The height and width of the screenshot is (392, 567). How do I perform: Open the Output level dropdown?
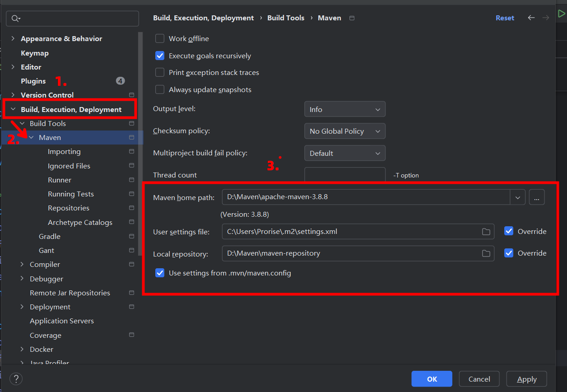(x=344, y=109)
